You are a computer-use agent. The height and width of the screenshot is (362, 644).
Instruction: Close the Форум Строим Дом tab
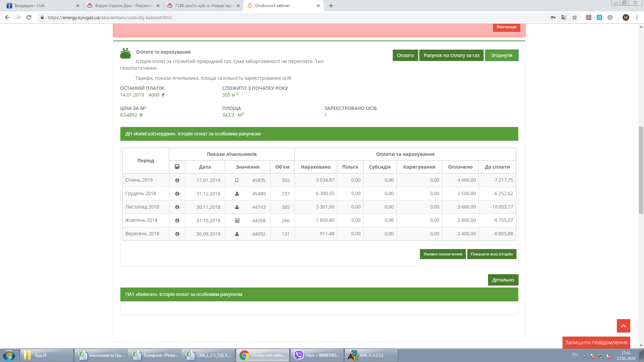pyautogui.click(x=158, y=6)
